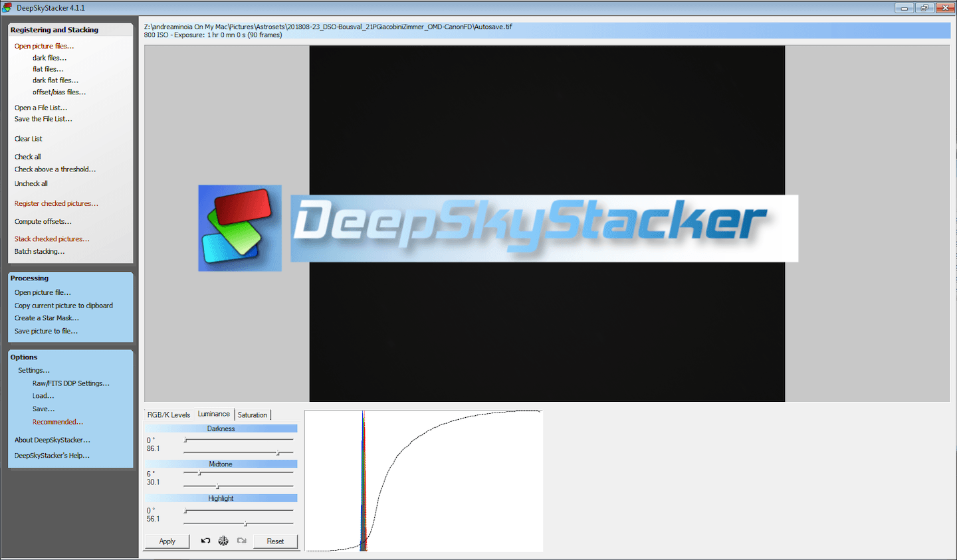
Task: Click the histogram curve graph
Action: pos(423,480)
